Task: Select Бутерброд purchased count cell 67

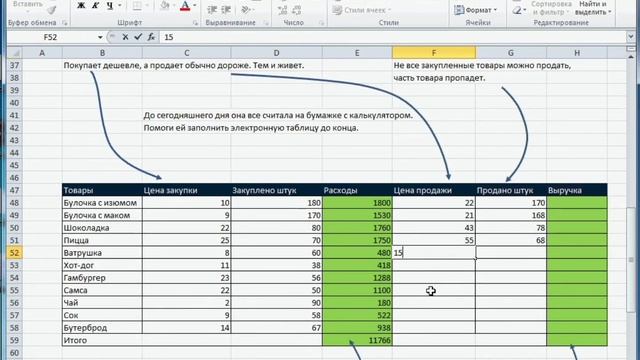Action: pyautogui.click(x=276, y=328)
